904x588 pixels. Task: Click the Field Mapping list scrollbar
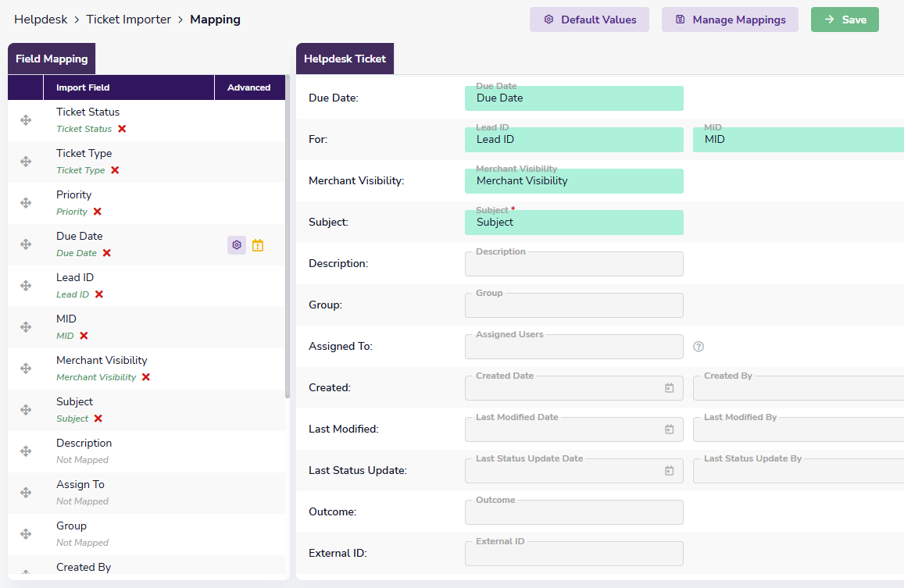coord(287,234)
